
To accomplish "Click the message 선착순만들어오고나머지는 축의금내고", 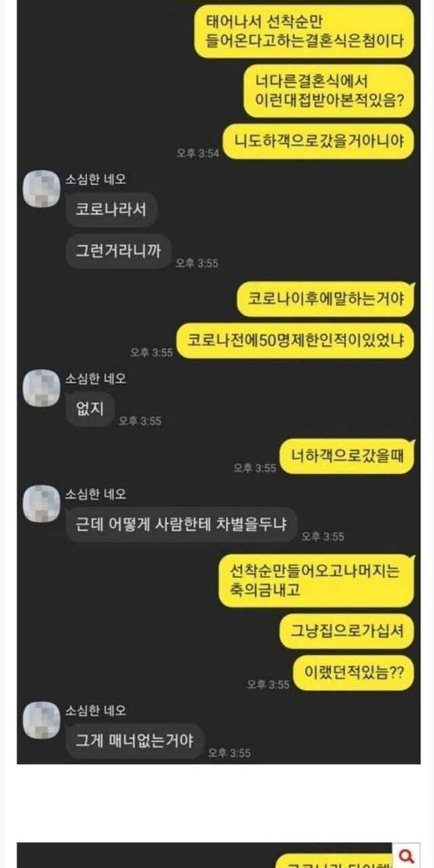I will tap(316, 580).
